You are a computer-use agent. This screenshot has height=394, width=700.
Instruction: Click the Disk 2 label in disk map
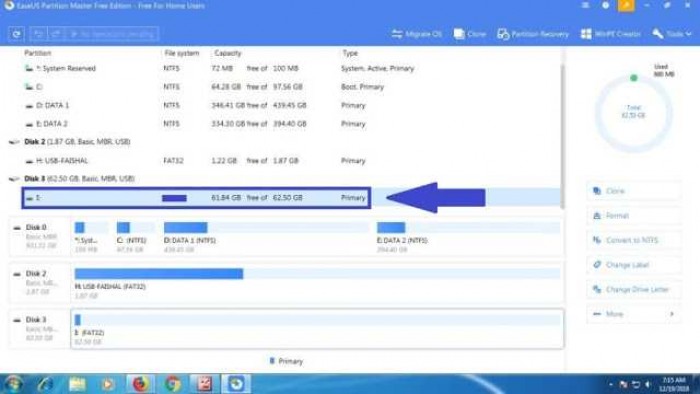pyautogui.click(x=36, y=274)
